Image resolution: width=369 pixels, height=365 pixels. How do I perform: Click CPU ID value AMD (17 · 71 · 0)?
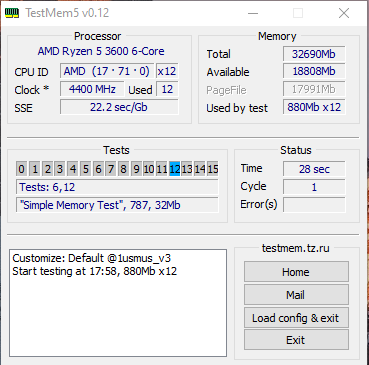click(107, 71)
